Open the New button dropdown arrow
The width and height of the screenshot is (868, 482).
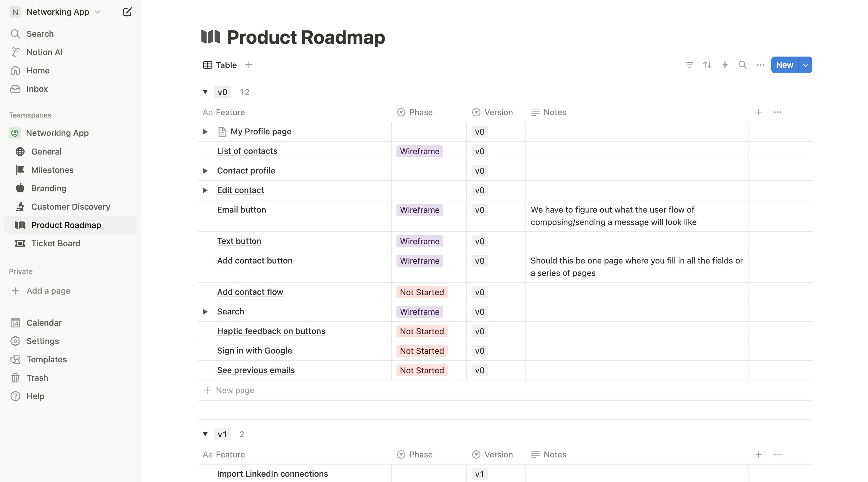pyautogui.click(x=805, y=65)
